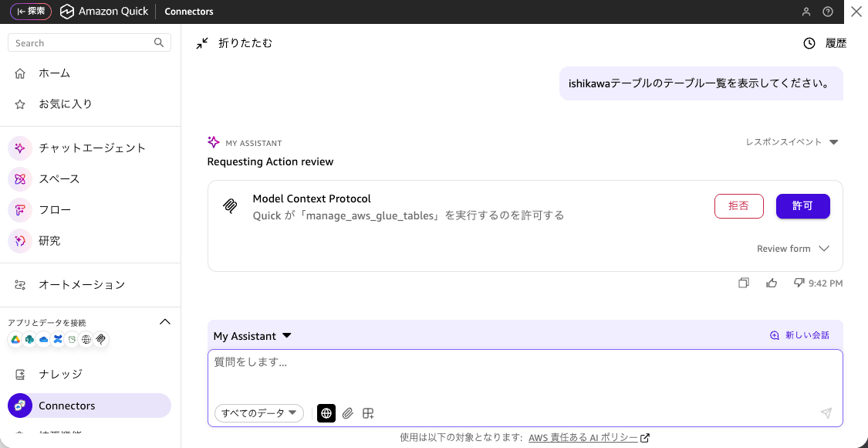The image size is (868, 448).
Task: Click the web crawler globe connector icon
Action: (x=86, y=339)
